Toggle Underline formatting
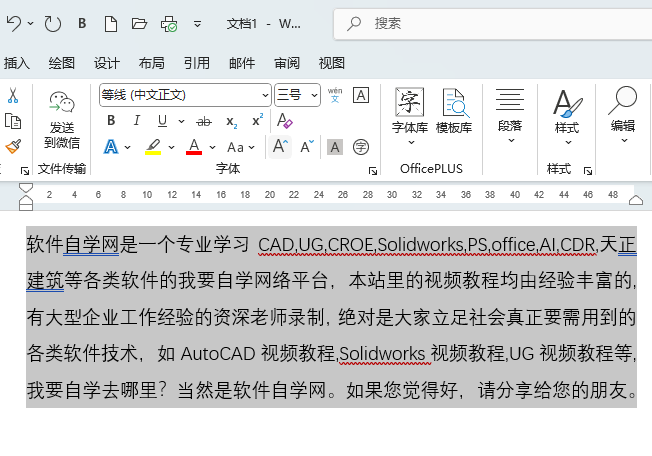The height and width of the screenshot is (456, 652). click(162, 121)
